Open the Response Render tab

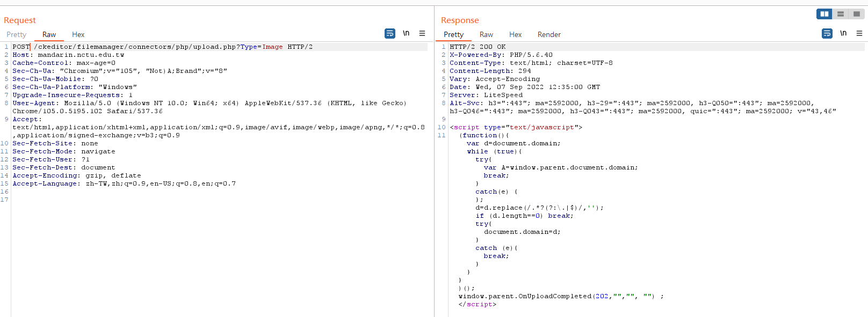(549, 34)
